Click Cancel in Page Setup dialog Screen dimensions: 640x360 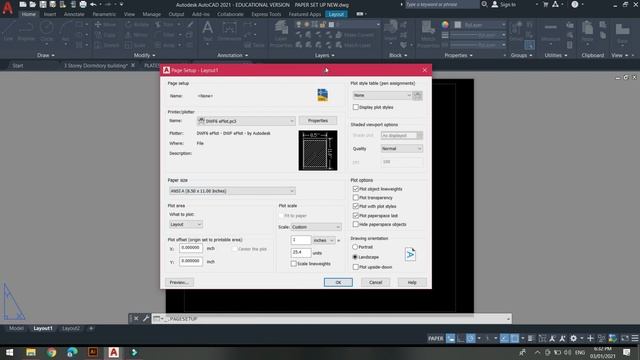click(x=375, y=282)
